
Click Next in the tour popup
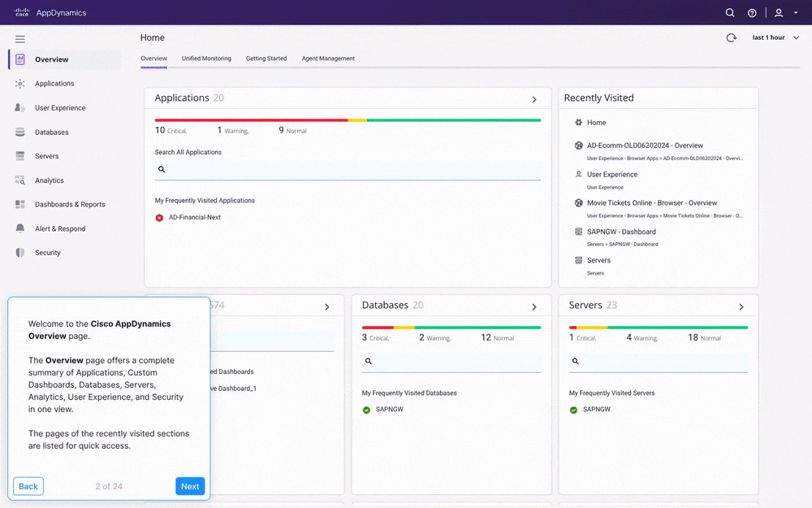click(x=190, y=486)
